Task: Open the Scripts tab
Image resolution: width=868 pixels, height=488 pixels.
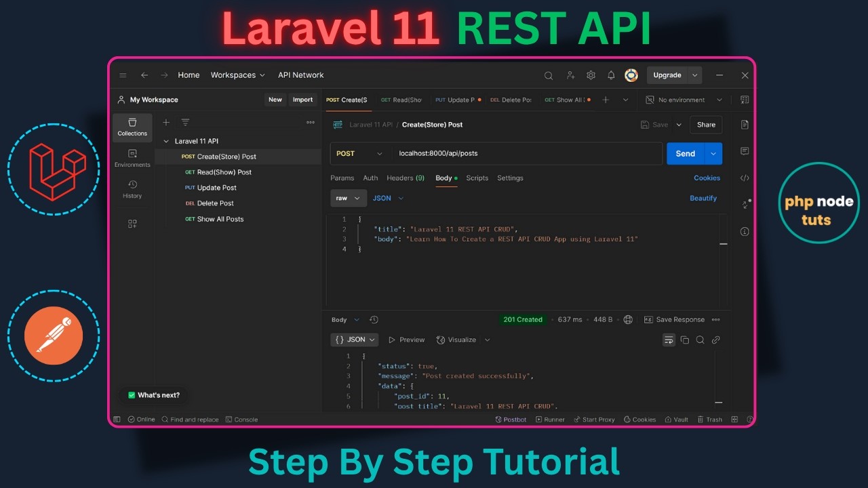Action: 477,178
